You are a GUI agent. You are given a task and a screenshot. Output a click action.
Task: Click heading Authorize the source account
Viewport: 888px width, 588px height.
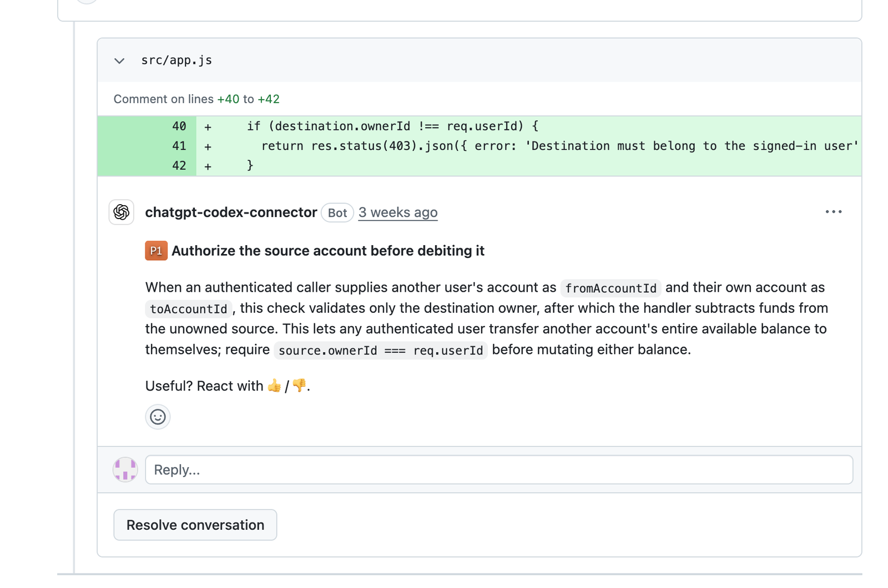click(328, 251)
